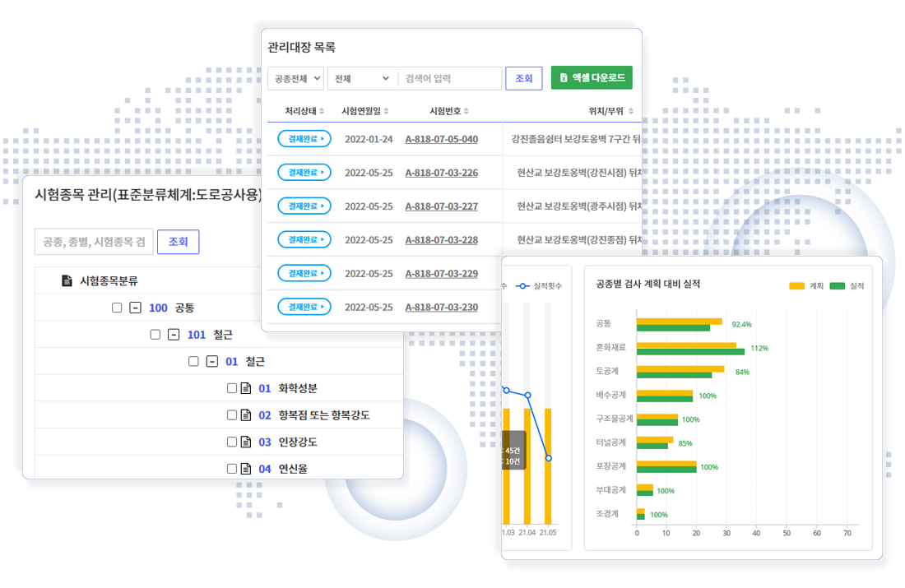Toggle sorting icon on 위치/부위 column
Viewport: 905px width, 588px height.
(x=631, y=111)
